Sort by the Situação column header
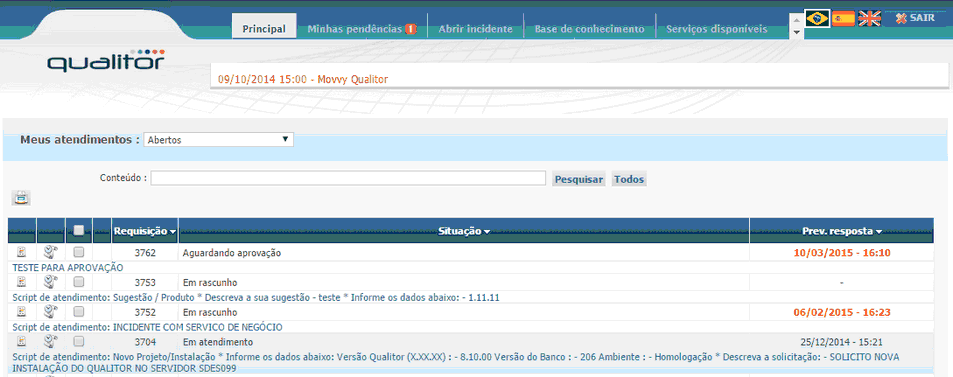953x377 pixels. [464, 231]
